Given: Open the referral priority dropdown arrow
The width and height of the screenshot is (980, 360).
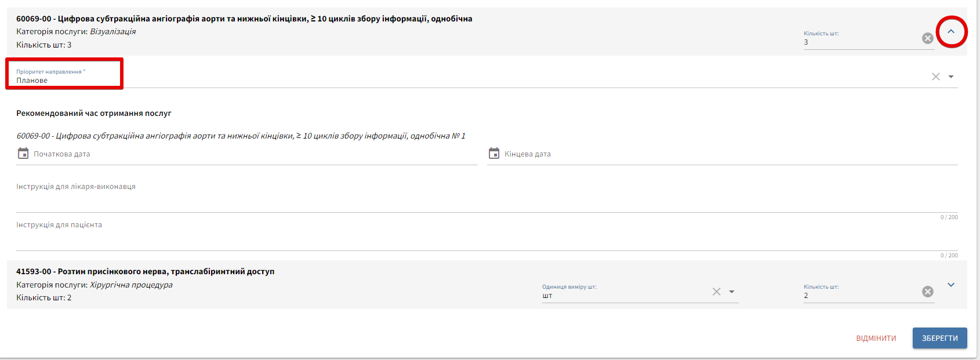Looking at the screenshot, I should 951,77.
